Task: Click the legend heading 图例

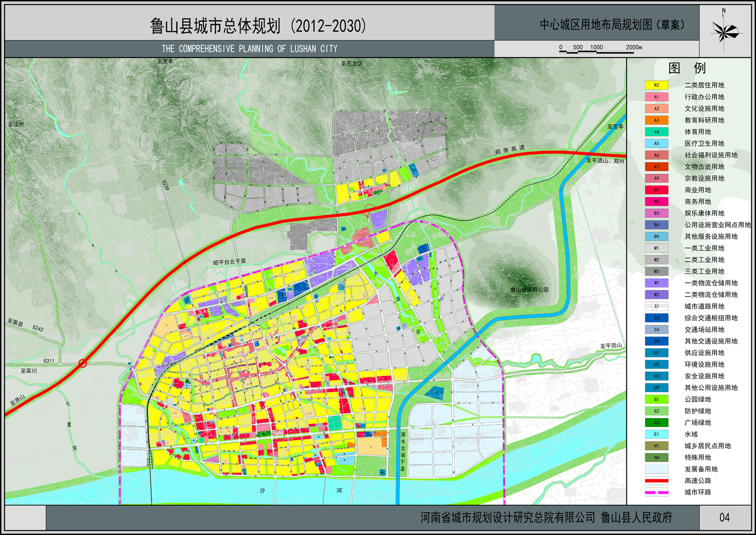Action: [687, 68]
